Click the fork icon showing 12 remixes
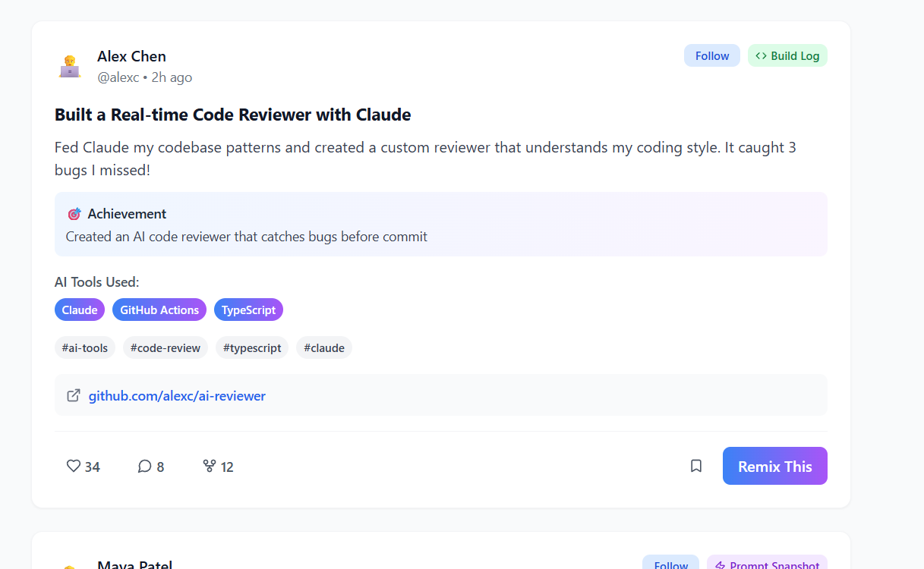The height and width of the screenshot is (569, 924). pos(210,466)
